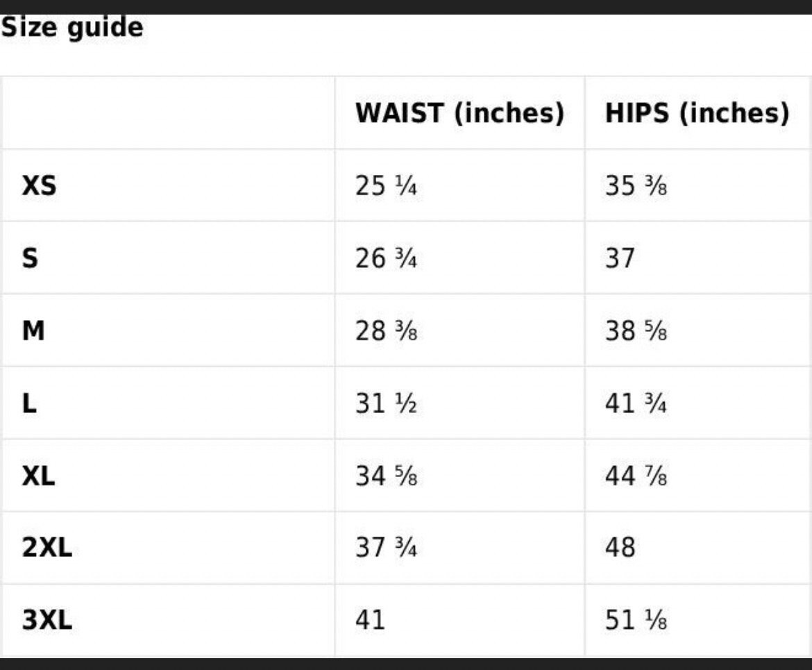This screenshot has width=812, height=670.
Task: Click the Size guide heading
Action: [72, 28]
